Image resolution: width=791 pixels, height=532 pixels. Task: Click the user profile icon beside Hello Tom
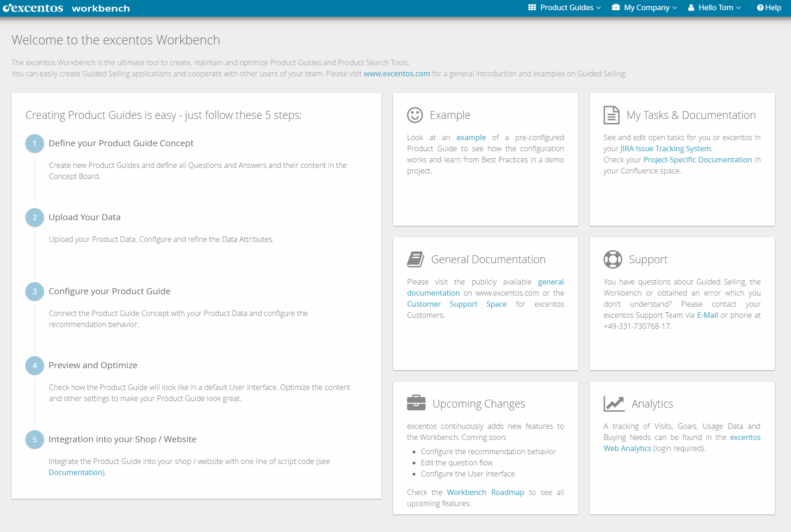click(691, 7)
